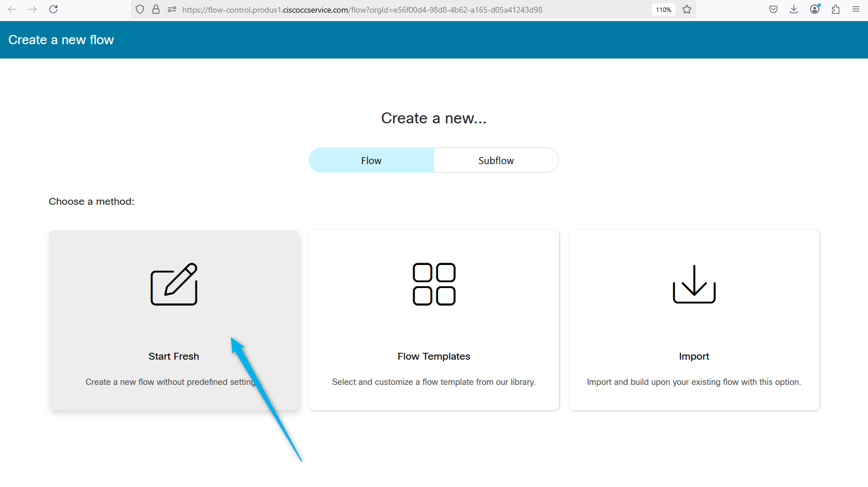
Task: Reload the page with refresh icon
Action: pyautogui.click(x=53, y=9)
